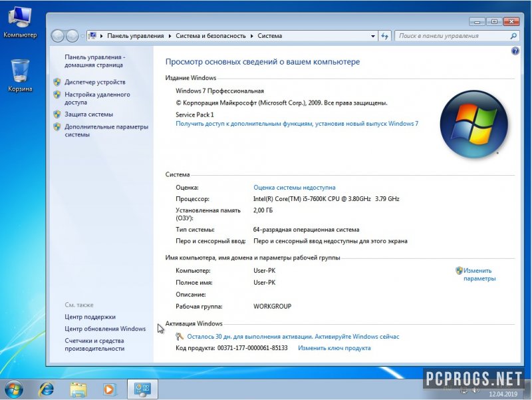This screenshot has width=532, height=400.
Task: Select the 2,00 ГБ memory value
Action: tap(263, 210)
